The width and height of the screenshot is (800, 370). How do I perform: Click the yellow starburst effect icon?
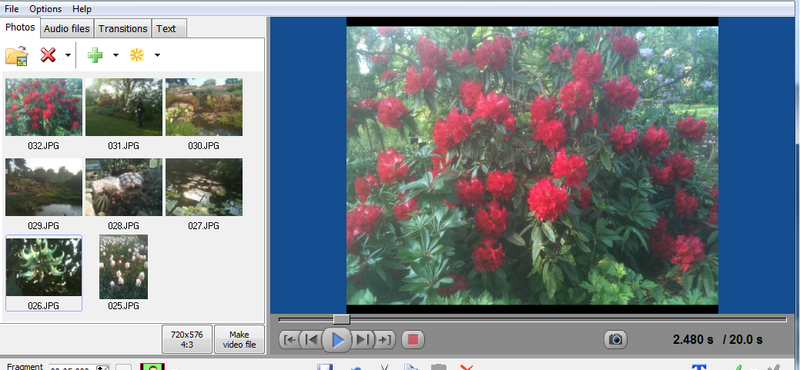pyautogui.click(x=137, y=55)
